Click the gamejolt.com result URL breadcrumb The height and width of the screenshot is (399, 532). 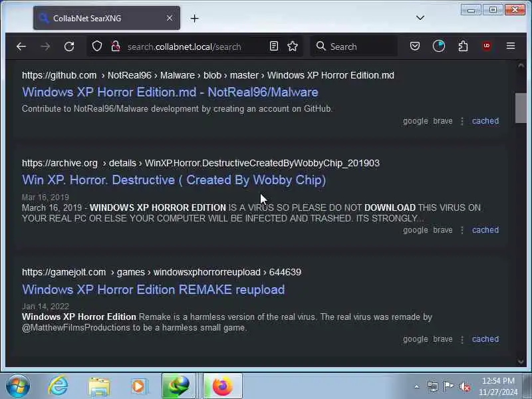click(162, 272)
